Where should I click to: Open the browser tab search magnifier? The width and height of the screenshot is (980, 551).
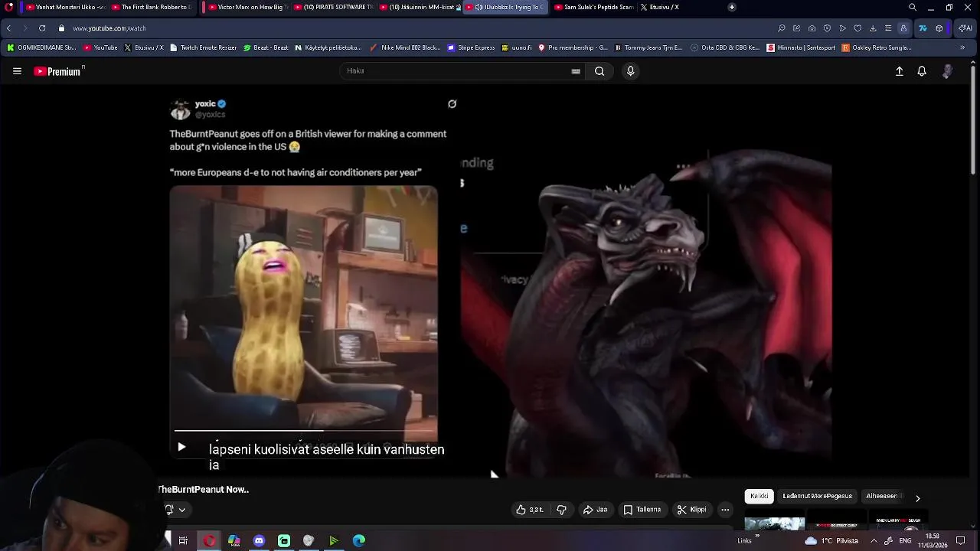(x=913, y=8)
